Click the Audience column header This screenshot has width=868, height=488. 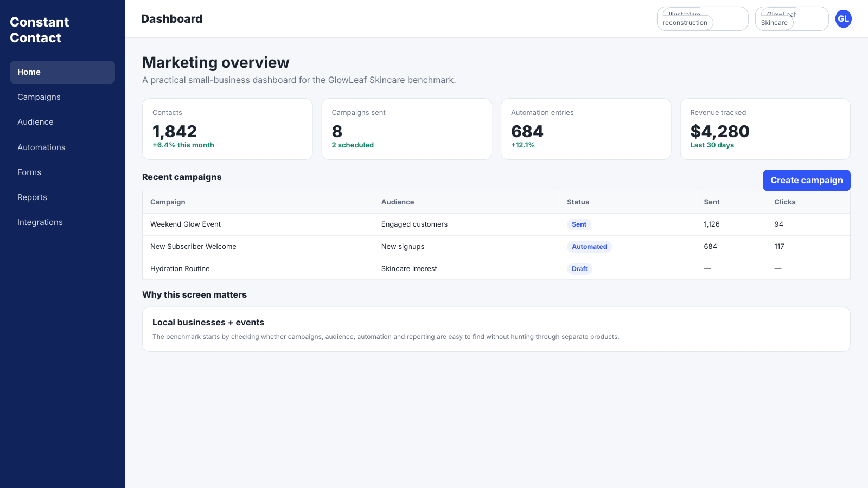tap(398, 202)
